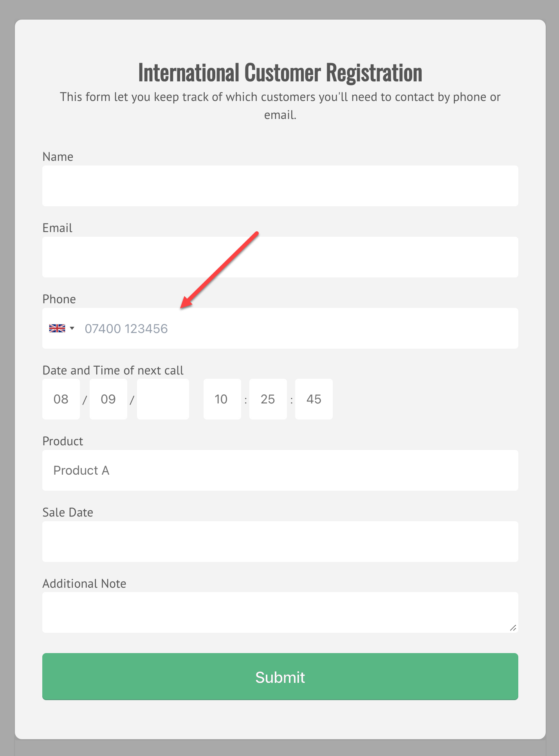Screen dimensions: 559x756
Task: Click the Date and Time of next call label
Action: point(113,370)
